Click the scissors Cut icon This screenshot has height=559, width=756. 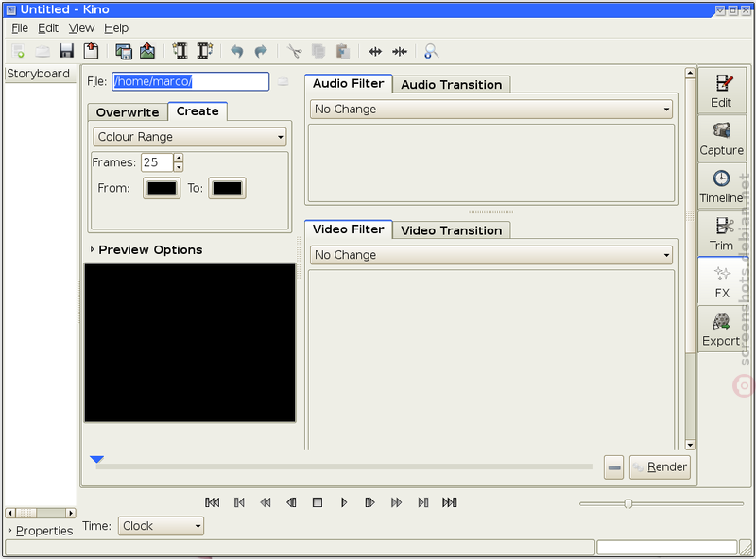[294, 51]
